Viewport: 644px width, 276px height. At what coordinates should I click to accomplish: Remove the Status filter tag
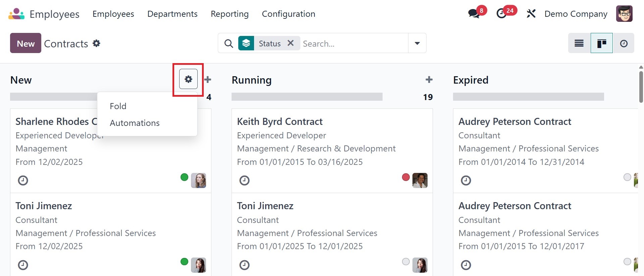pyautogui.click(x=291, y=43)
